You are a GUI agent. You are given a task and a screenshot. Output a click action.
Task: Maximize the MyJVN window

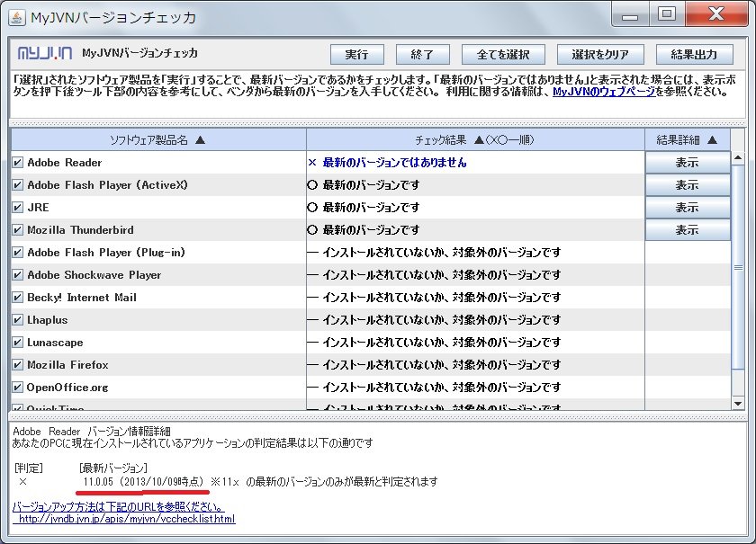(667, 14)
